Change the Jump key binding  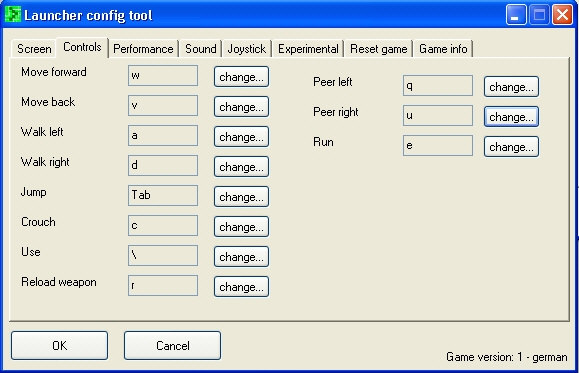(x=241, y=196)
